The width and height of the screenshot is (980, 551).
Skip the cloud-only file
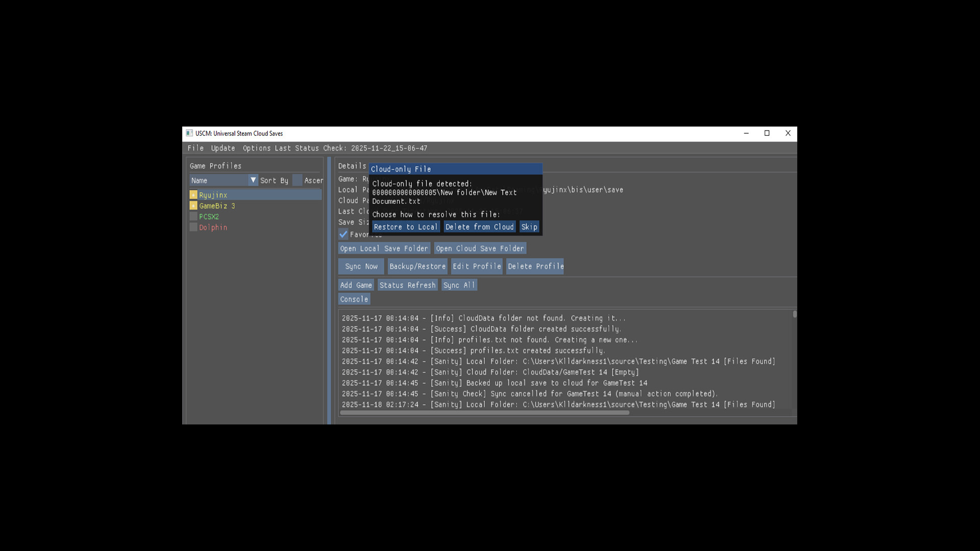pyautogui.click(x=529, y=227)
